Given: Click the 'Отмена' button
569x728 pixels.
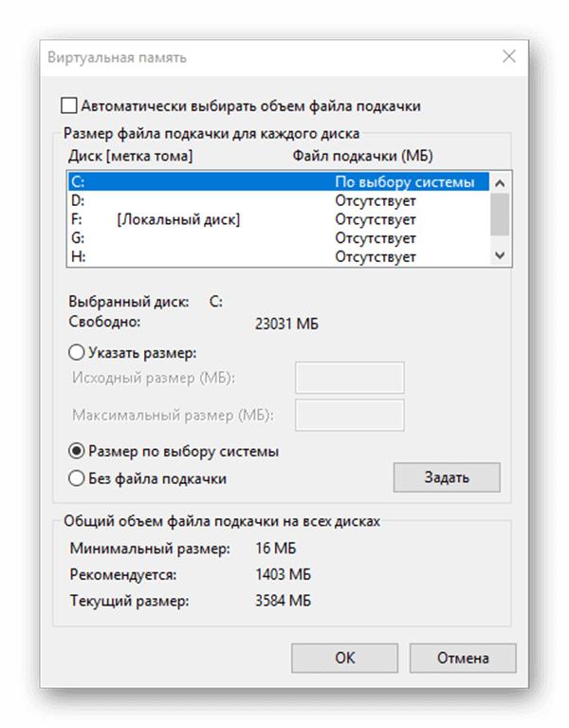Looking at the screenshot, I should pos(463,658).
